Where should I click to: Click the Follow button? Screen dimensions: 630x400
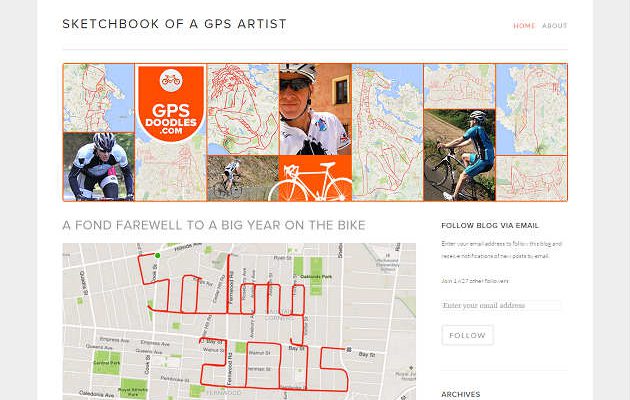click(x=467, y=335)
